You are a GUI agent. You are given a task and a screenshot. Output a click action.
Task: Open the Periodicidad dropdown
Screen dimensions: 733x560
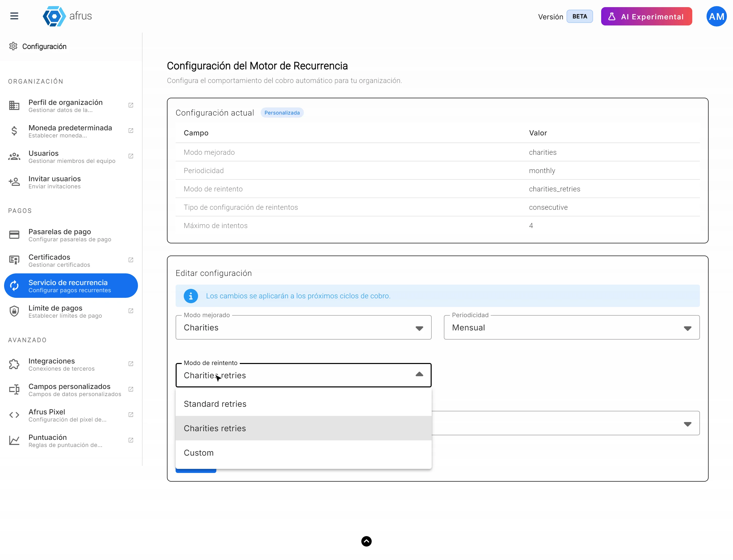[572, 328]
